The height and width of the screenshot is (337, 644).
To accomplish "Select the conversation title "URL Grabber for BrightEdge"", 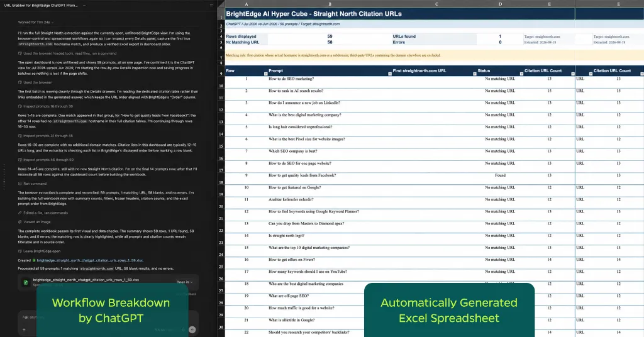I will click(x=41, y=5).
